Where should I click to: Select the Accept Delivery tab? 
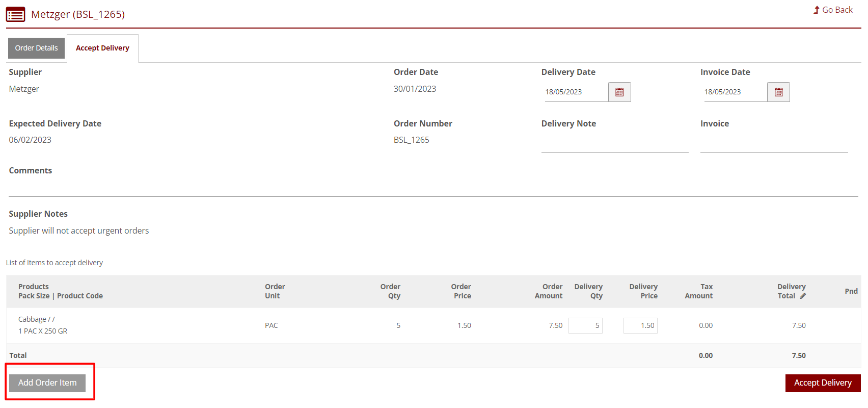click(102, 48)
